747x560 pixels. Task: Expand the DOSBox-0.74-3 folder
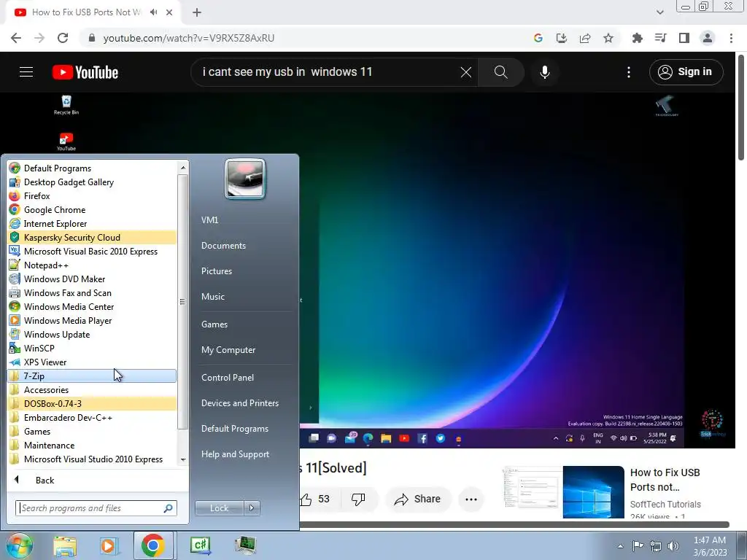point(92,403)
